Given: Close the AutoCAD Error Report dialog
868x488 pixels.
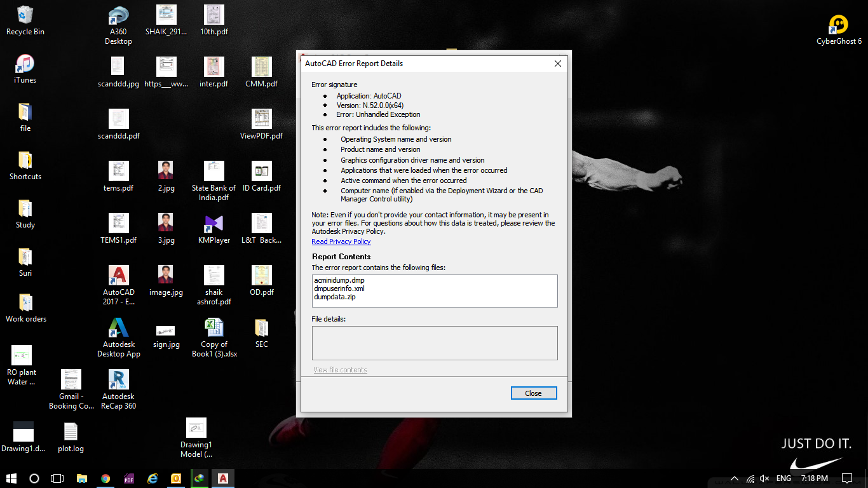Looking at the screenshot, I should click(533, 393).
